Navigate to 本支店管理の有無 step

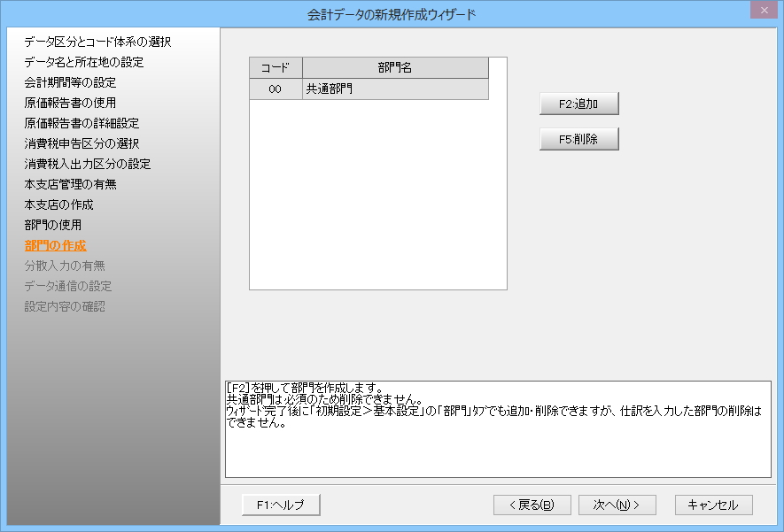tap(70, 184)
